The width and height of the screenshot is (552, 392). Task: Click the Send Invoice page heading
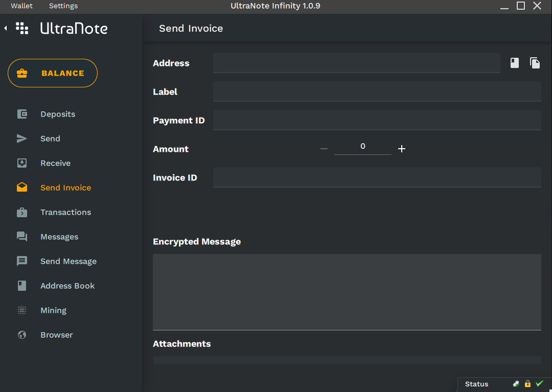(x=191, y=29)
